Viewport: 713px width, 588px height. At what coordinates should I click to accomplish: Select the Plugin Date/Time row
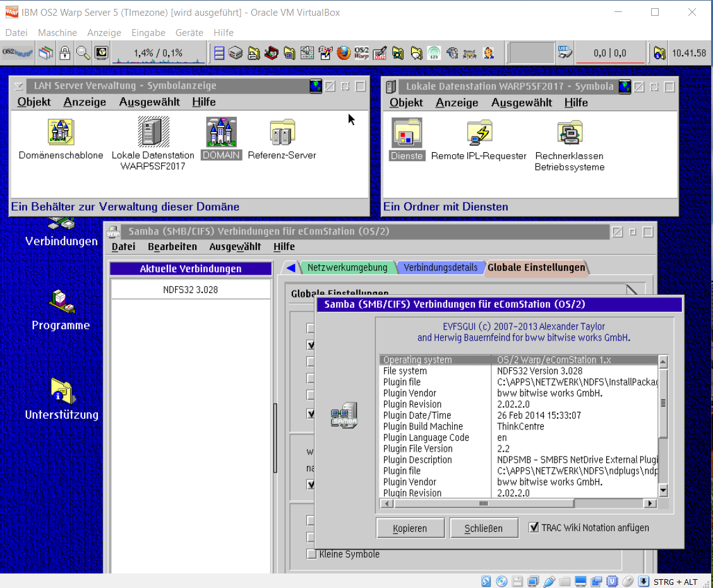[518, 415]
